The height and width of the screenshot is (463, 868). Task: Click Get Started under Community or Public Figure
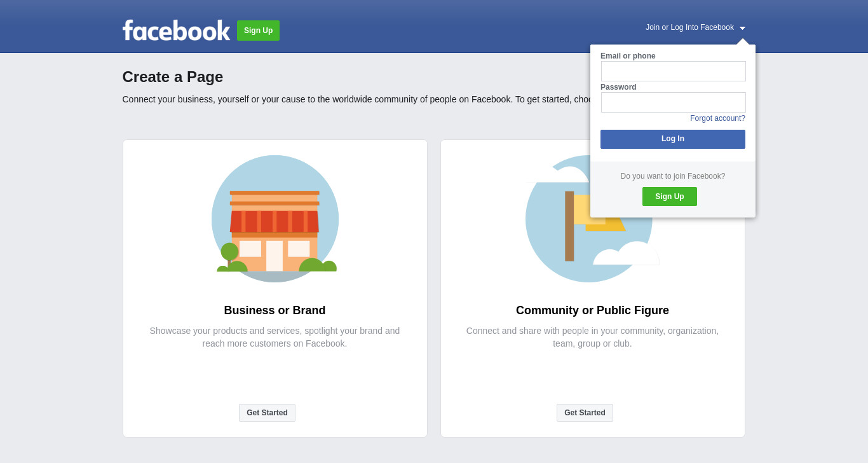[x=585, y=413]
